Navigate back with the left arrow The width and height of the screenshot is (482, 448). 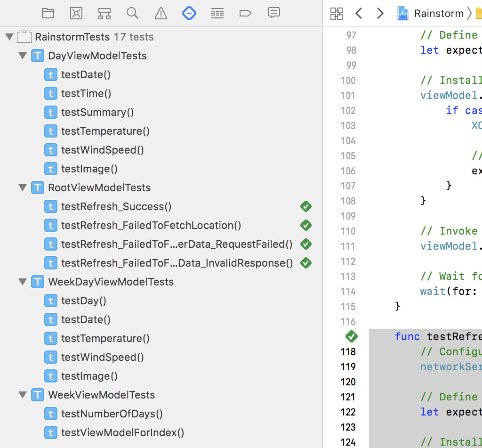[359, 13]
